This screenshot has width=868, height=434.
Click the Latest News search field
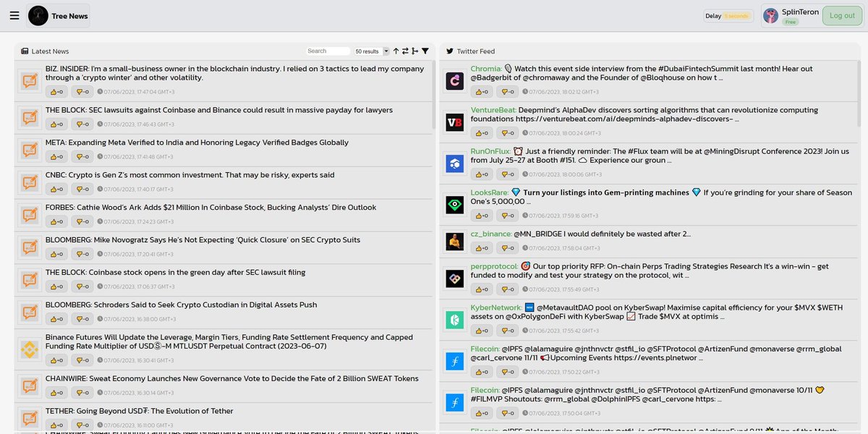click(328, 51)
